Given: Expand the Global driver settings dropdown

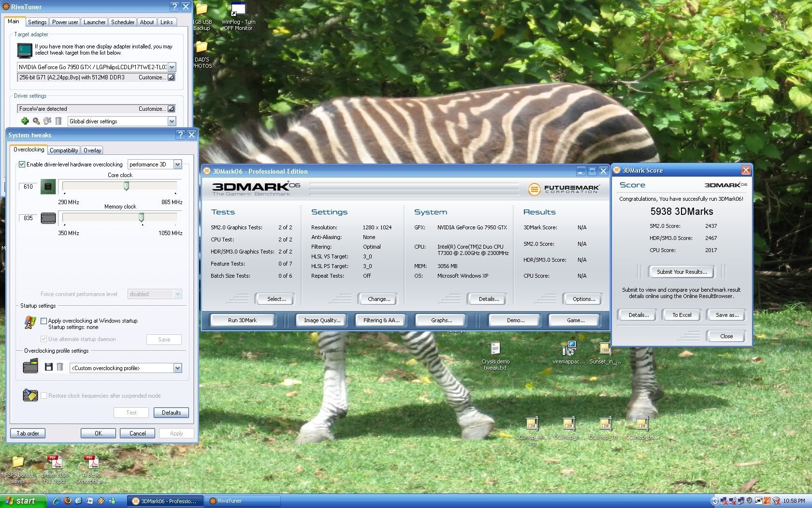Looking at the screenshot, I should [x=171, y=121].
